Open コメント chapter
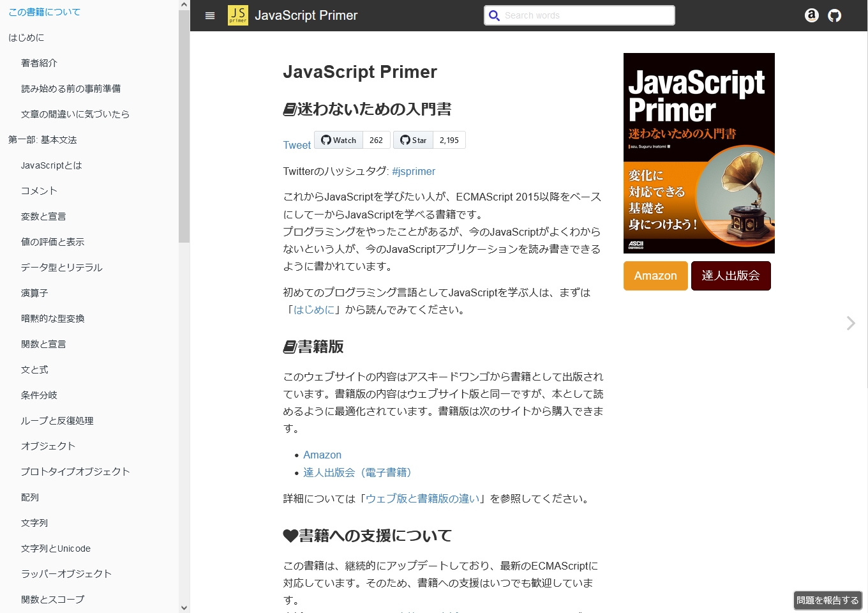Image resolution: width=868 pixels, height=613 pixels. [39, 191]
